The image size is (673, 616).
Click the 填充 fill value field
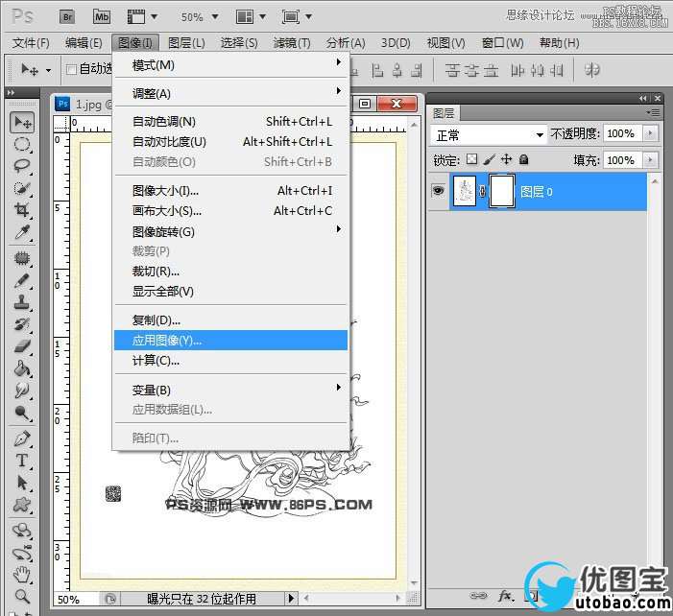coord(620,160)
